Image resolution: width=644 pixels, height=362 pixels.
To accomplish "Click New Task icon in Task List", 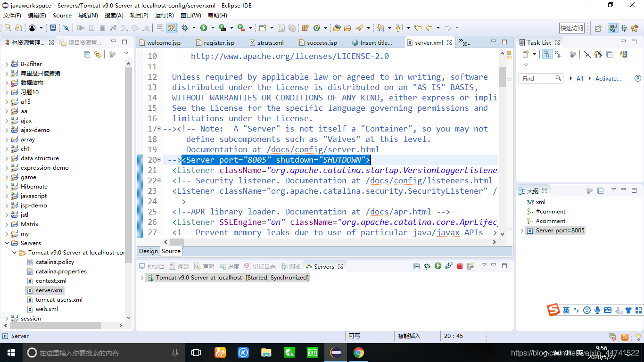I will [x=526, y=54].
